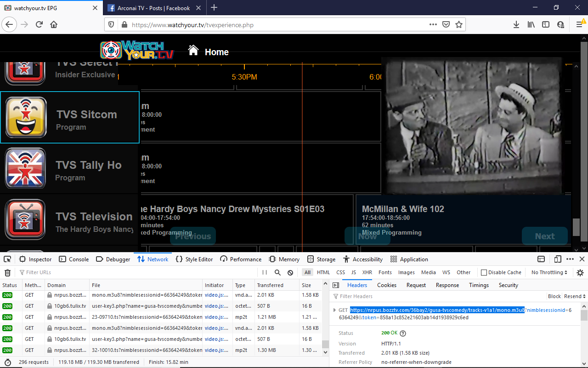588x368 pixels.
Task: Click the Block button
Action: click(554, 296)
